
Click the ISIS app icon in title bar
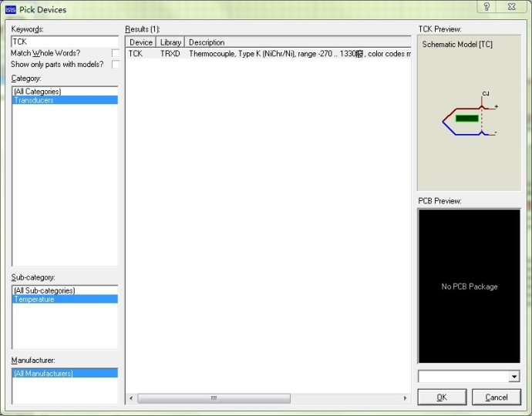[x=11, y=9]
